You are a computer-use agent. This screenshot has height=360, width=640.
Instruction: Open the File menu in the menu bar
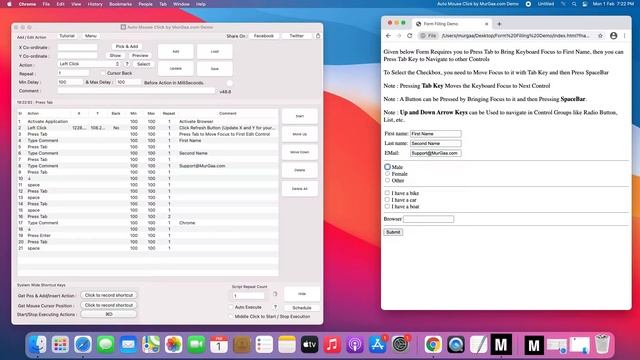click(x=46, y=4)
